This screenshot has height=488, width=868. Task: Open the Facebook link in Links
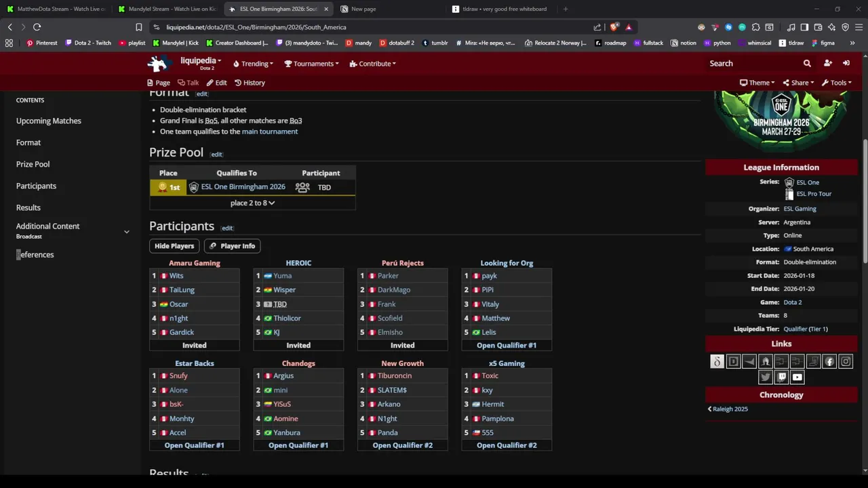click(829, 361)
